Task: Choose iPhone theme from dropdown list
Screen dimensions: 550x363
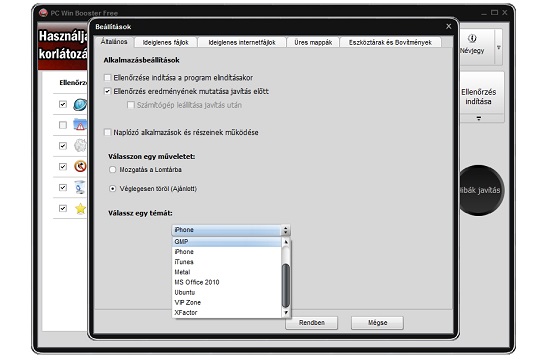Action: [x=227, y=252]
